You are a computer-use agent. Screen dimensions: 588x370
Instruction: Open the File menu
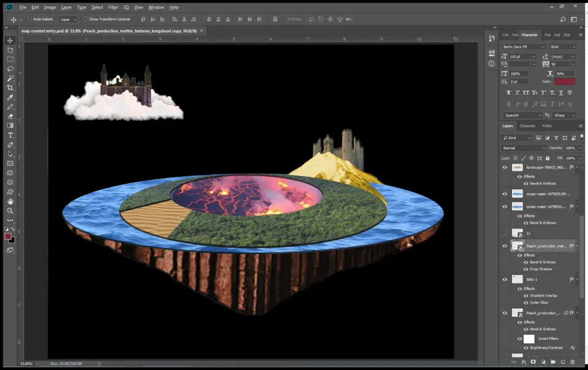pos(23,7)
